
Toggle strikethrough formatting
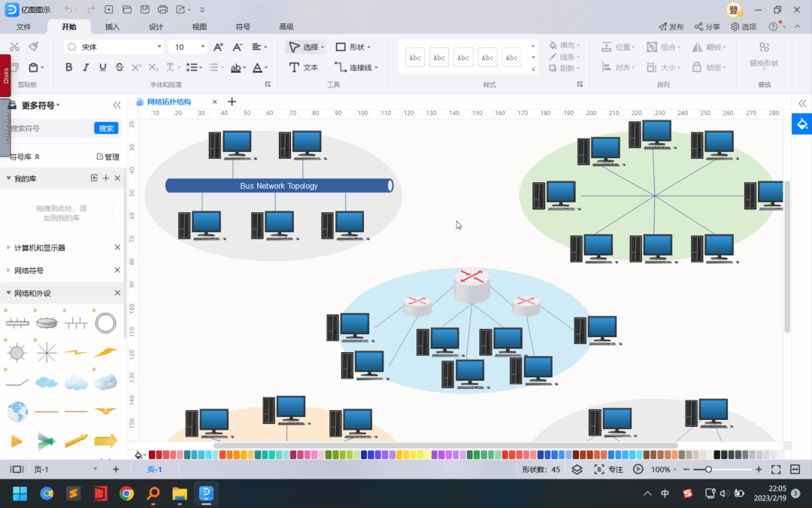tap(120, 68)
